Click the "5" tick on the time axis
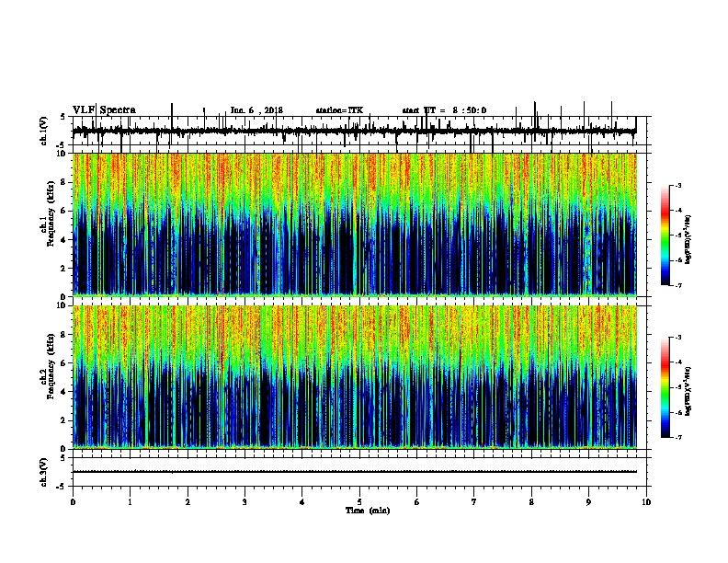Viewport: 728px width, 563px height. coord(359,502)
